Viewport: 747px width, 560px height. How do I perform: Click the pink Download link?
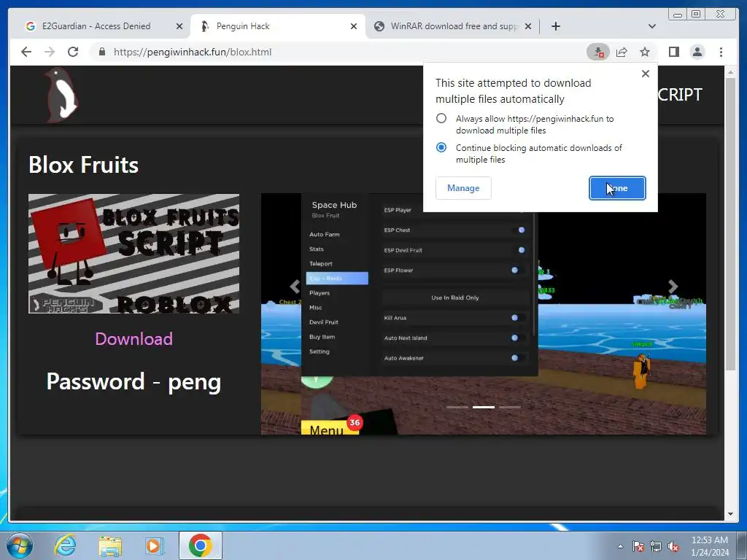(134, 338)
